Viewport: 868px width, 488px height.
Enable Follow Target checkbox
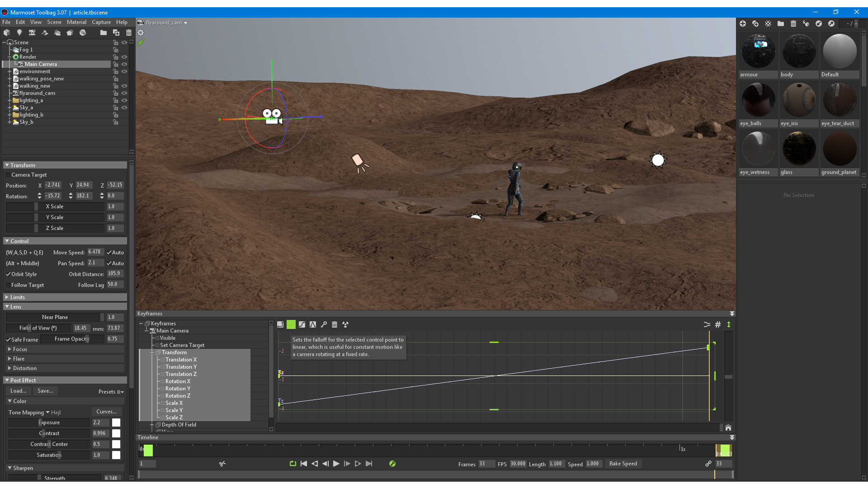[x=8, y=285]
